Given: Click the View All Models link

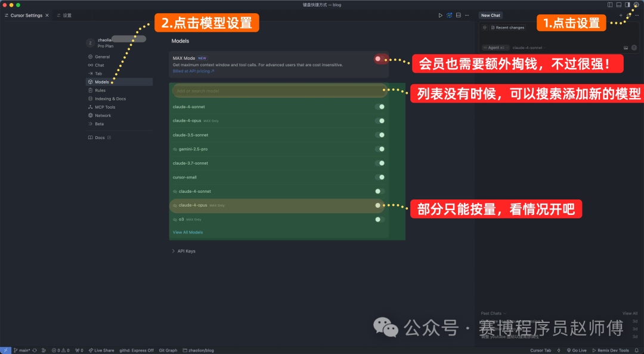Looking at the screenshot, I should point(188,232).
